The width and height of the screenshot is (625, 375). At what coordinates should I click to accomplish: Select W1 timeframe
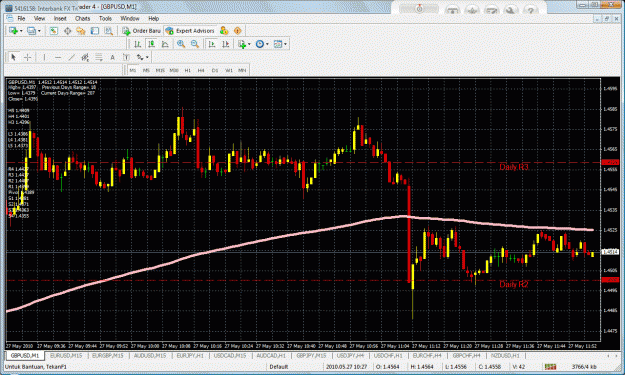tap(229, 70)
